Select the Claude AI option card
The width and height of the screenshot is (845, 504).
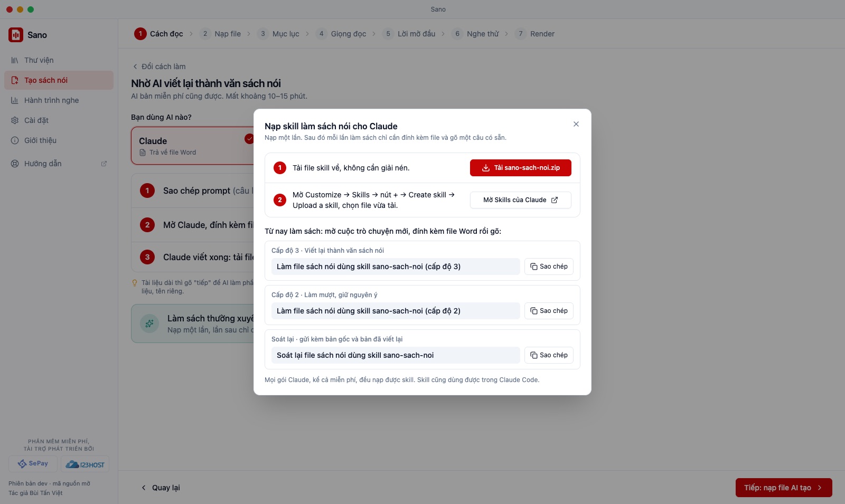pos(193,146)
